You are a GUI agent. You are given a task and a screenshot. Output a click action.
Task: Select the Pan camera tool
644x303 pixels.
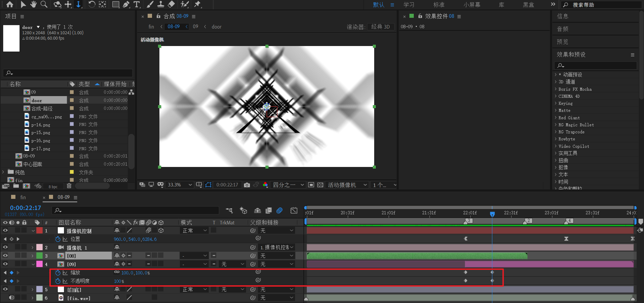pyautogui.click(x=68, y=4)
